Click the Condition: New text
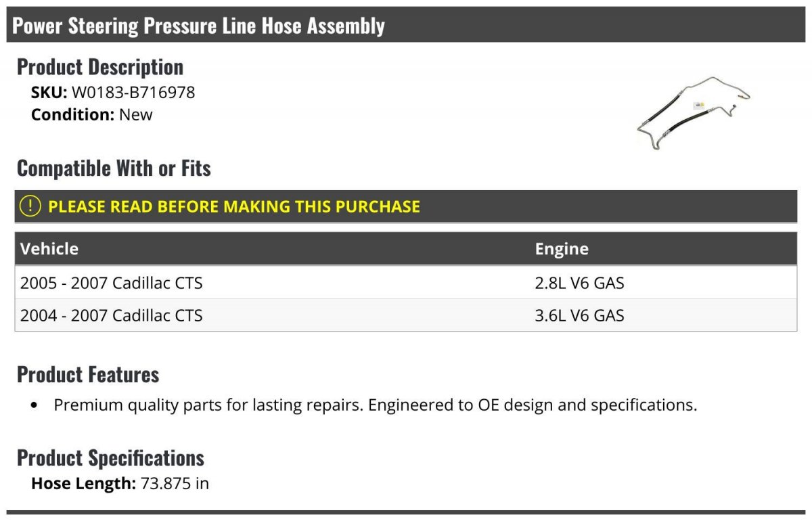Screen dimensions: 812x521 (92, 114)
